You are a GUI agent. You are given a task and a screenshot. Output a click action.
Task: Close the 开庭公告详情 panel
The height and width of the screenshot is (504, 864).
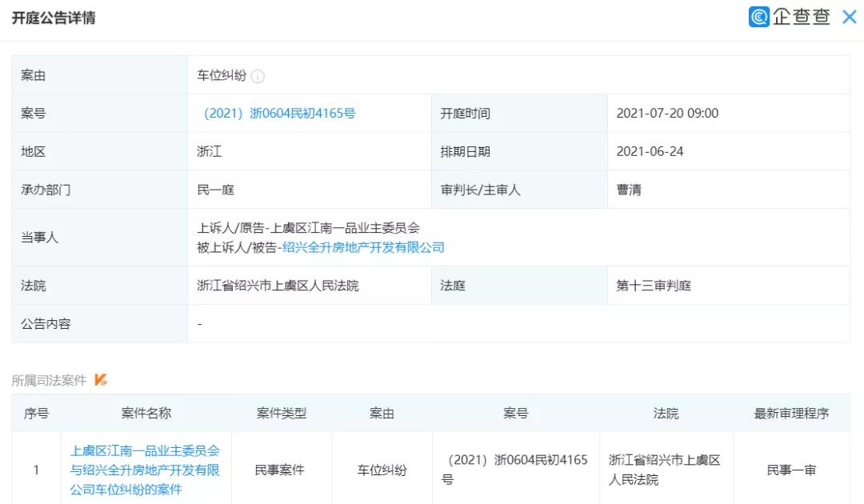point(850,16)
